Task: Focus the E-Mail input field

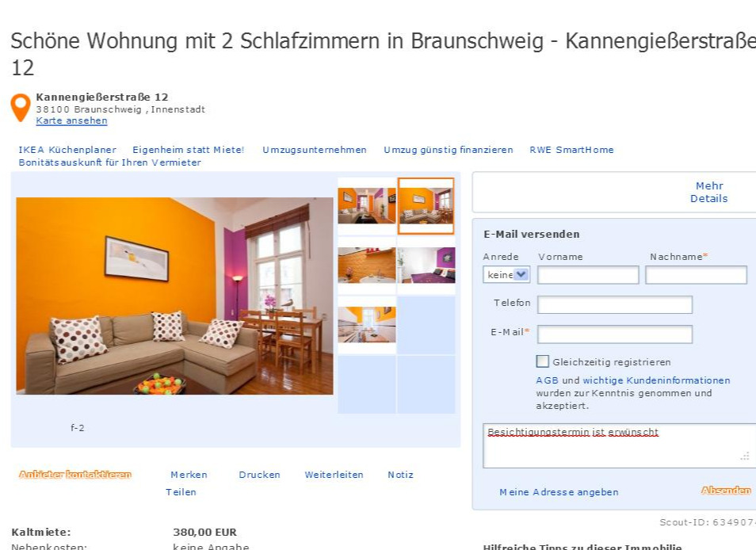Action: point(615,334)
